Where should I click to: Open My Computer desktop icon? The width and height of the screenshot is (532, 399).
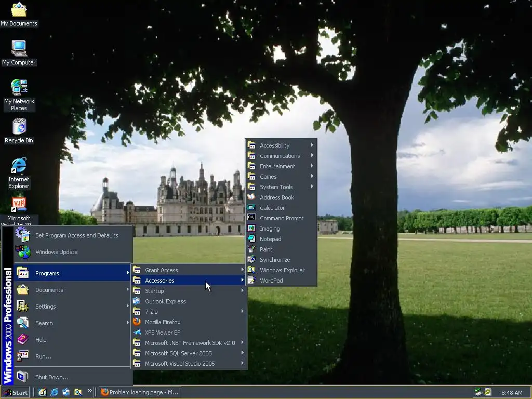[19, 52]
